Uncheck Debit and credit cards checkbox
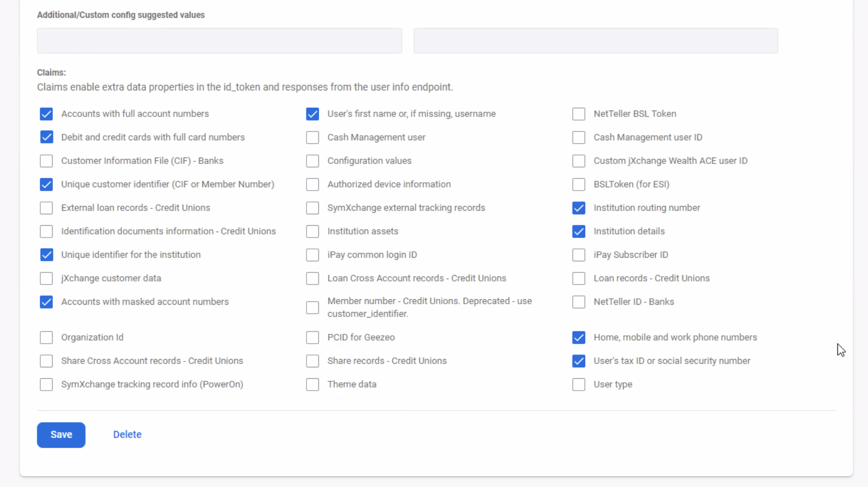Screen dimensions: 868x487 [x=46, y=137]
